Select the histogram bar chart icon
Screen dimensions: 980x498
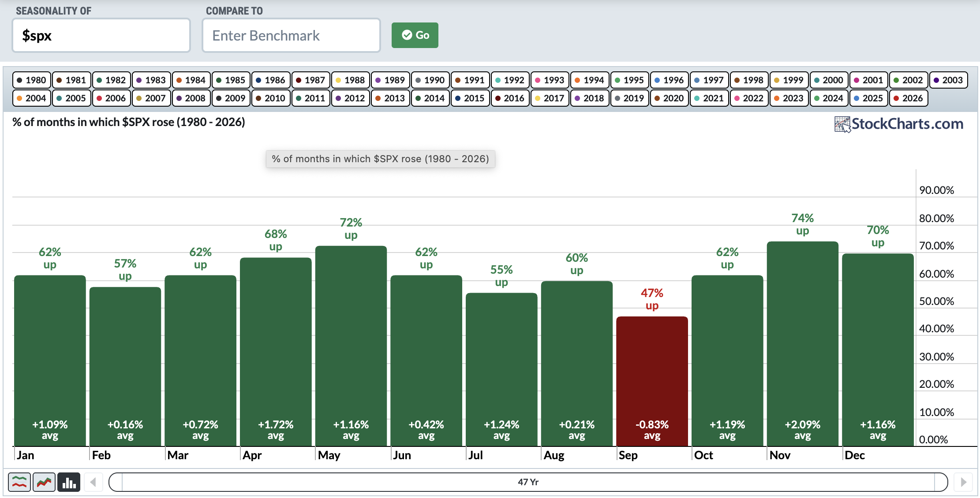point(69,482)
